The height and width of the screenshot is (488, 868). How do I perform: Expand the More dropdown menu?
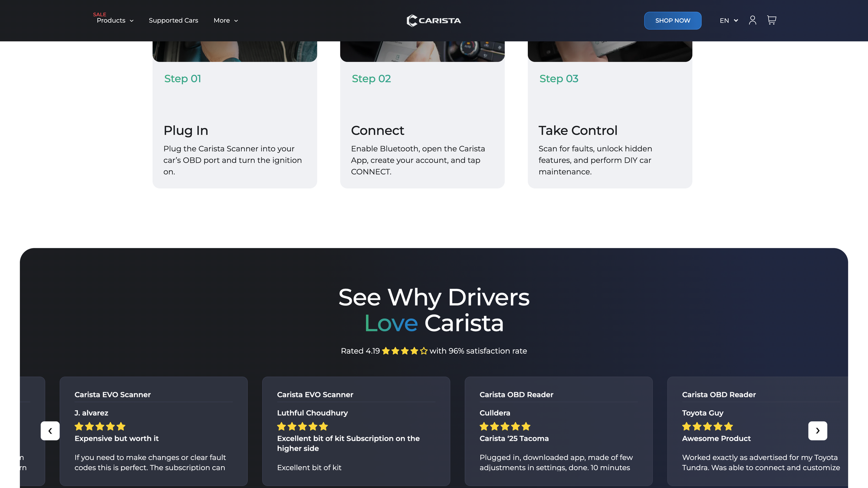[226, 20]
